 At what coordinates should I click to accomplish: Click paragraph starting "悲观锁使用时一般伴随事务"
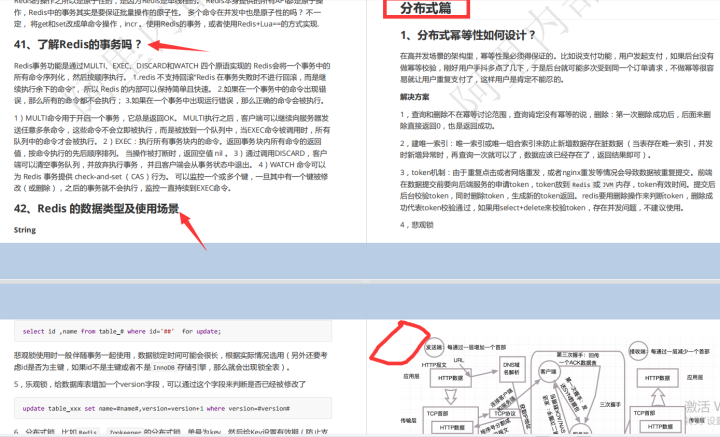171,361
